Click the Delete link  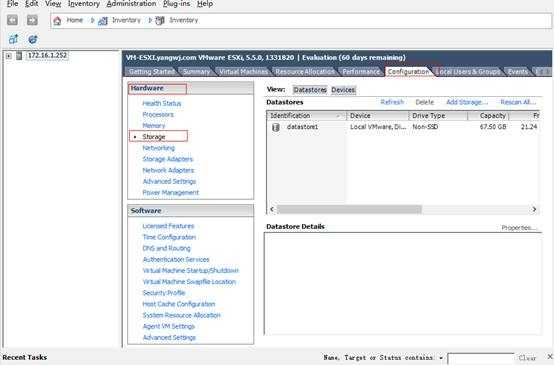(424, 102)
